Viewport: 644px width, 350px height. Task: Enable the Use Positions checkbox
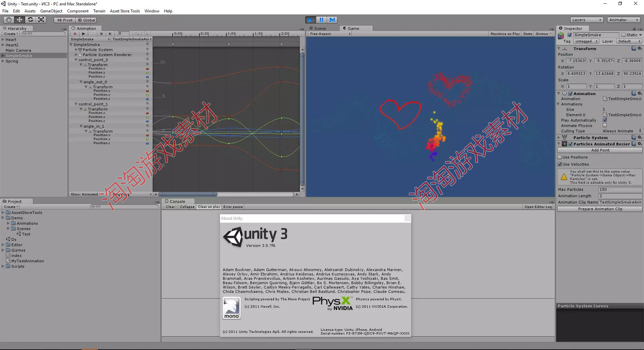(559, 157)
